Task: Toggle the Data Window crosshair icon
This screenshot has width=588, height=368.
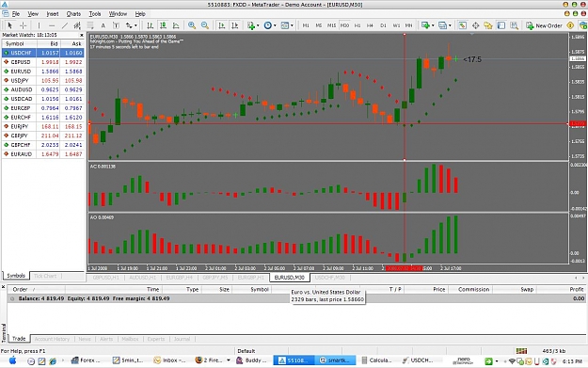Action: (x=475, y=25)
